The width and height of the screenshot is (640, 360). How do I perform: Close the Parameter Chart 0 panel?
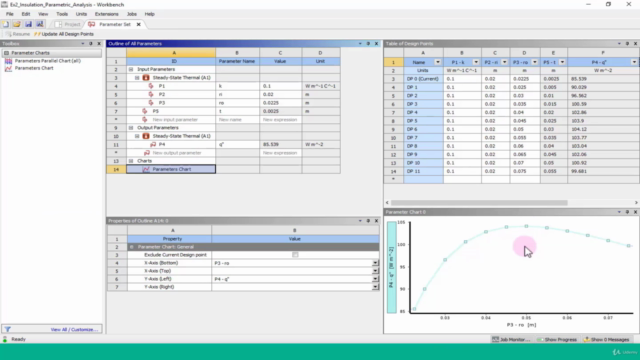click(636, 212)
